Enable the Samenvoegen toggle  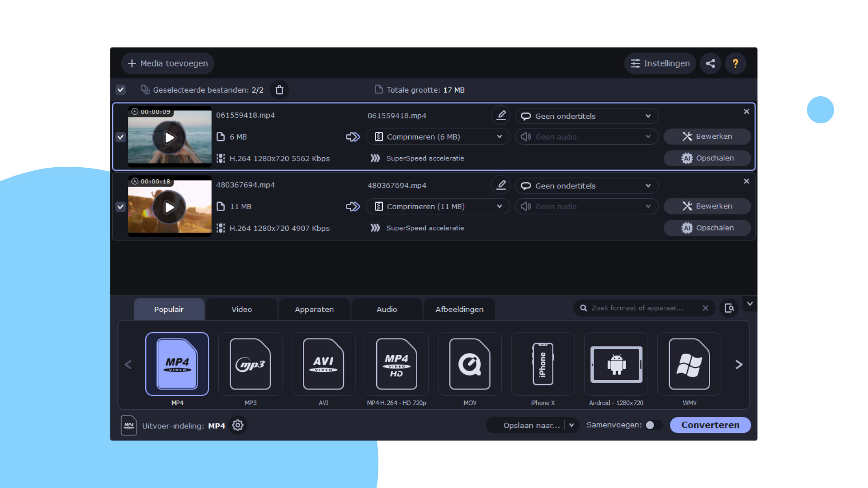click(x=653, y=425)
